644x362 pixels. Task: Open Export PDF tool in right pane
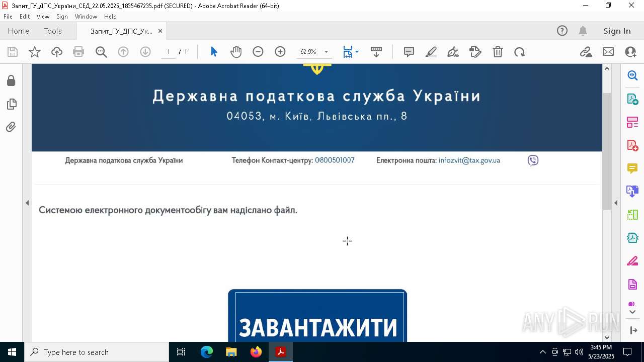[632, 99]
